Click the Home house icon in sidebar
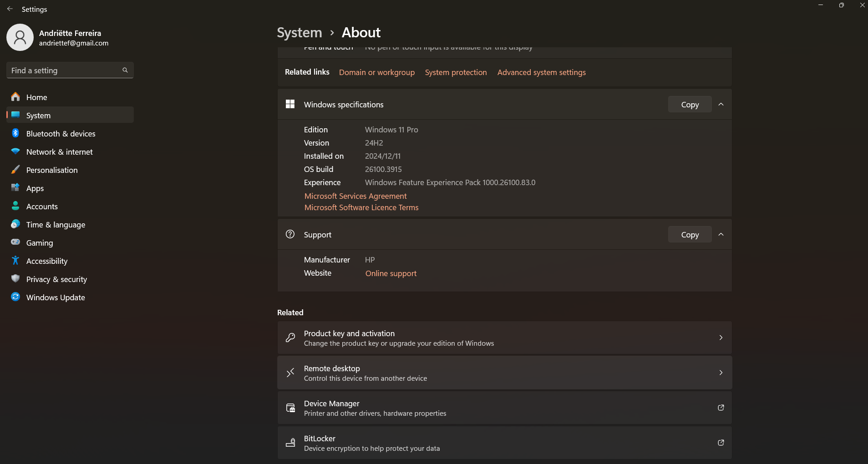868x464 pixels. (x=15, y=97)
